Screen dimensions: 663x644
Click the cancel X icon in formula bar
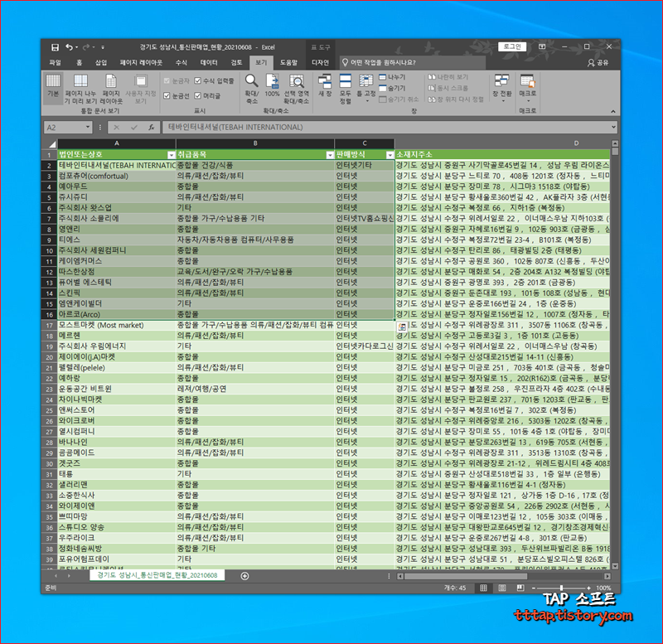coord(116,128)
